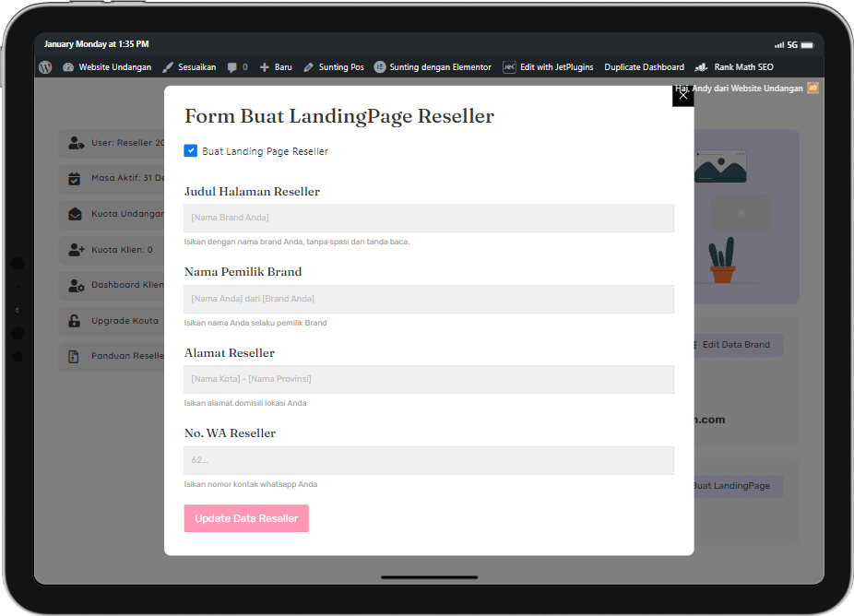Click the unlock Upgrade Kouta icon

74,321
